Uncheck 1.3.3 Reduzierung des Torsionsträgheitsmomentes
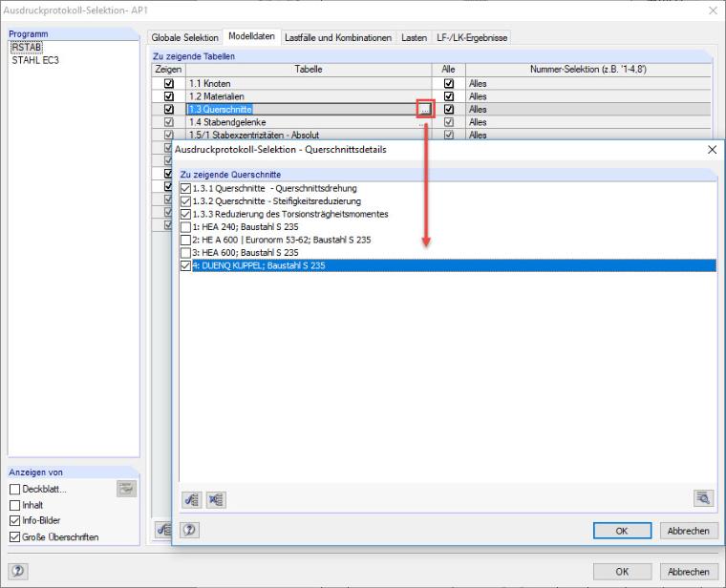This screenshot has height=588, width=726. click(185, 214)
